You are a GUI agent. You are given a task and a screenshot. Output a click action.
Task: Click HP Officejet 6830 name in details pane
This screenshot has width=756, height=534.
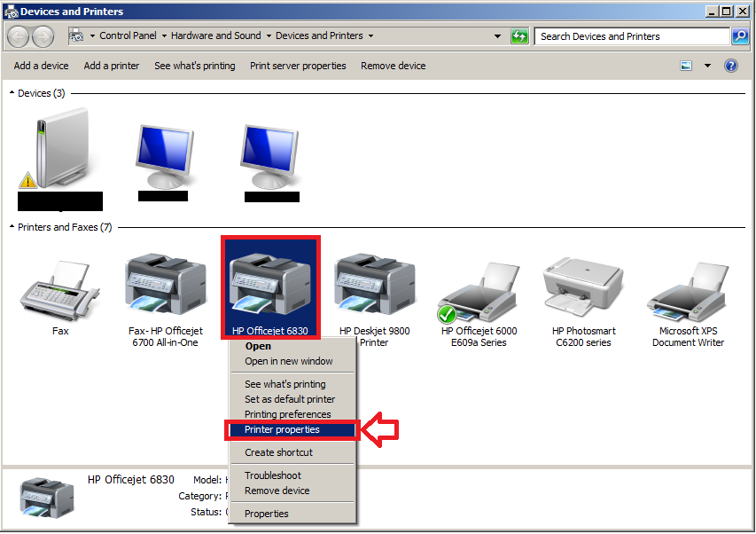point(130,480)
